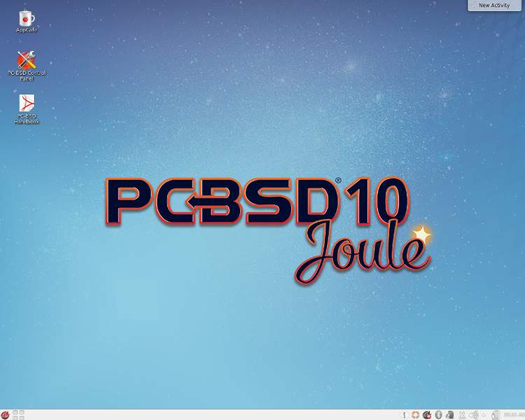Open the device notifier tray icon
Image resolution: width=525 pixels, height=420 pixels.
click(x=450, y=415)
